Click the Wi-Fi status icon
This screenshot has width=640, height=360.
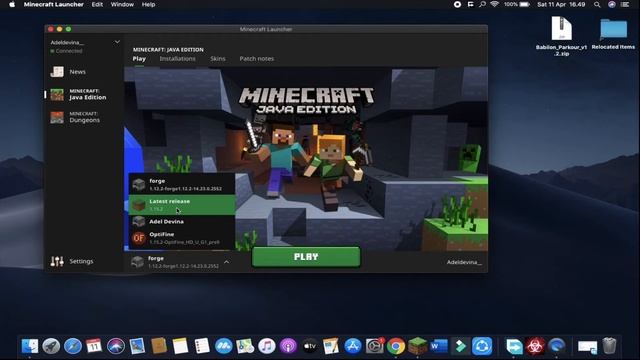[x=494, y=4]
